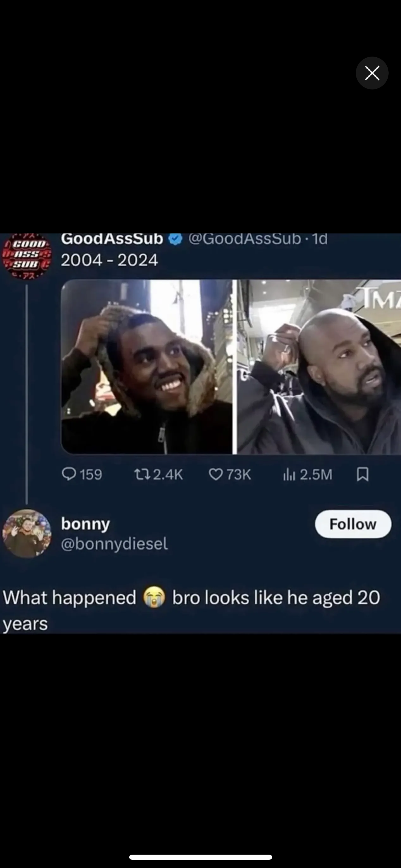Open bonny's profile picture
This screenshot has width=401, height=868.
27,533
